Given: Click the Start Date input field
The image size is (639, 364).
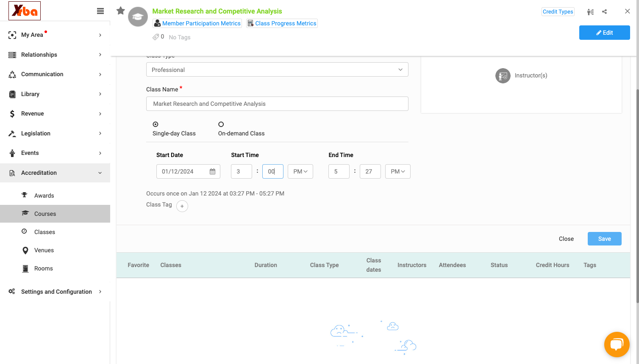Looking at the screenshot, I should [188, 171].
